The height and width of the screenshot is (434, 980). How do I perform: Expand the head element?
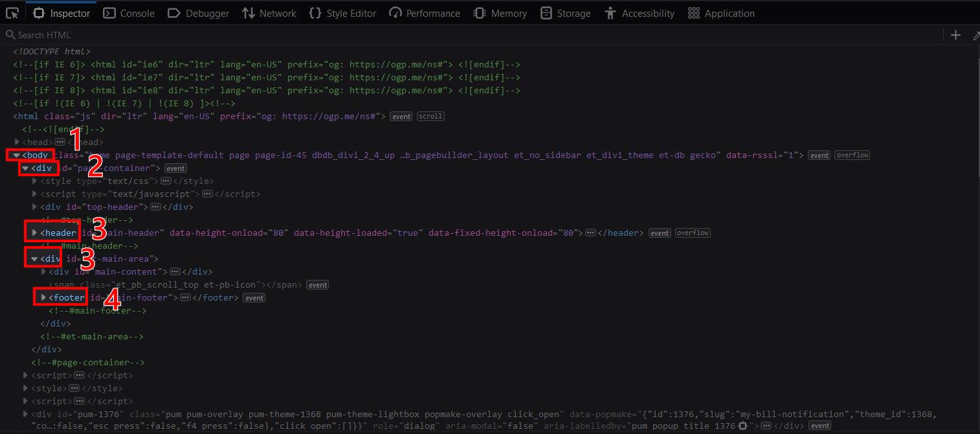17,142
